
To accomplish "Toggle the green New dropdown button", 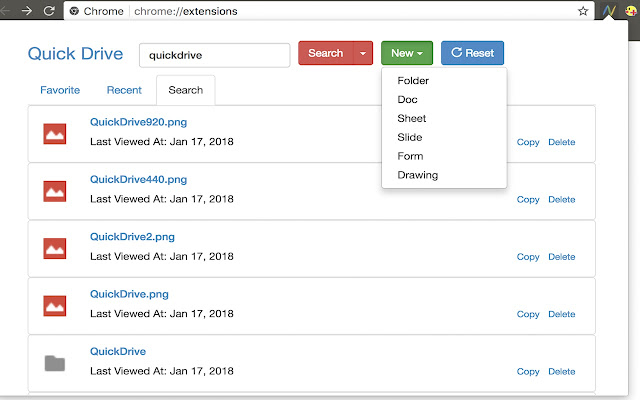I will point(407,53).
